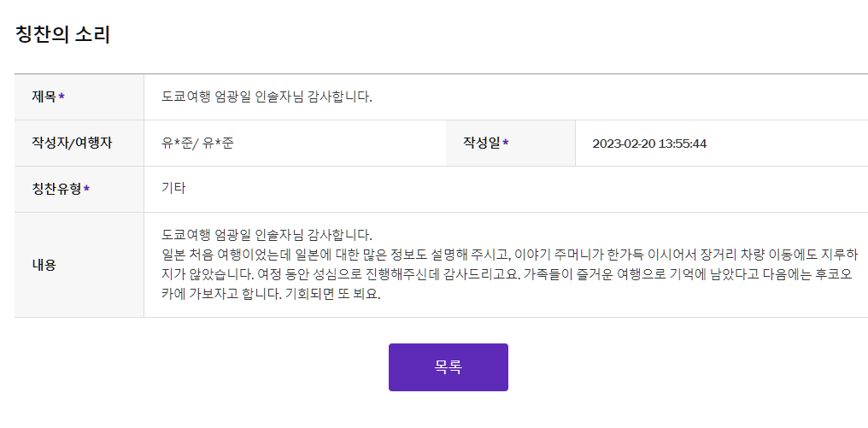Click the first line of content text
868x428 pixels.
click(x=267, y=234)
